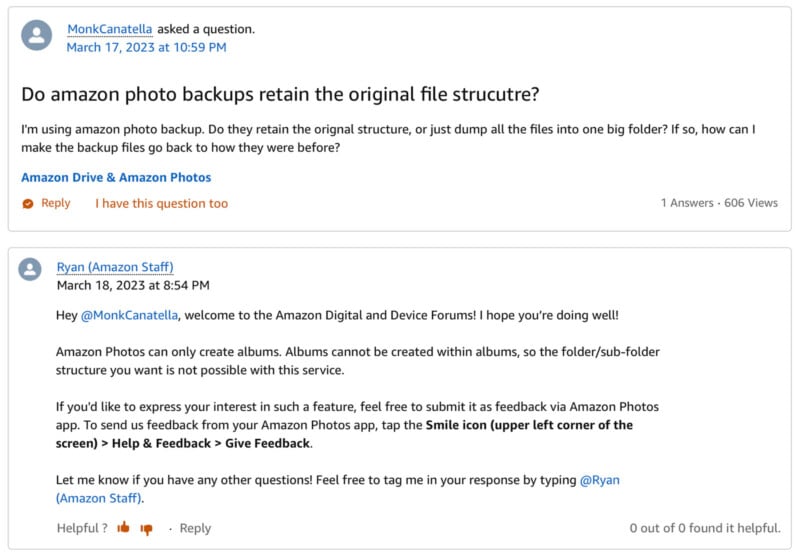
Task: Reply to Ryan's answer
Action: pos(195,528)
